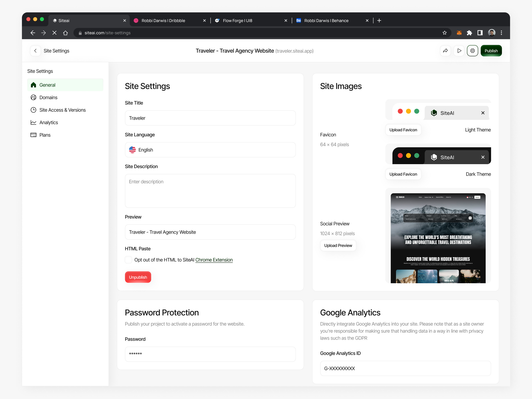Open the Site Language dropdown
Viewport: 532px width, 399px height.
click(210, 150)
